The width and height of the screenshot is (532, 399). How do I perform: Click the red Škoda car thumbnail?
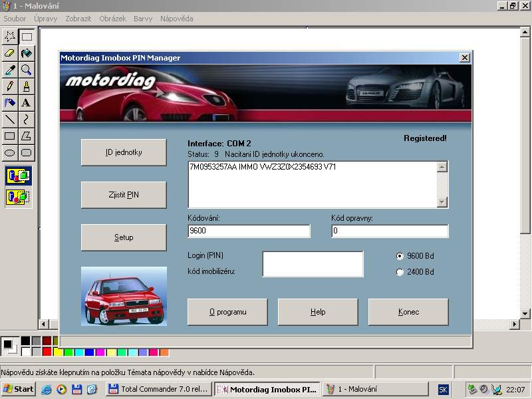point(124,296)
